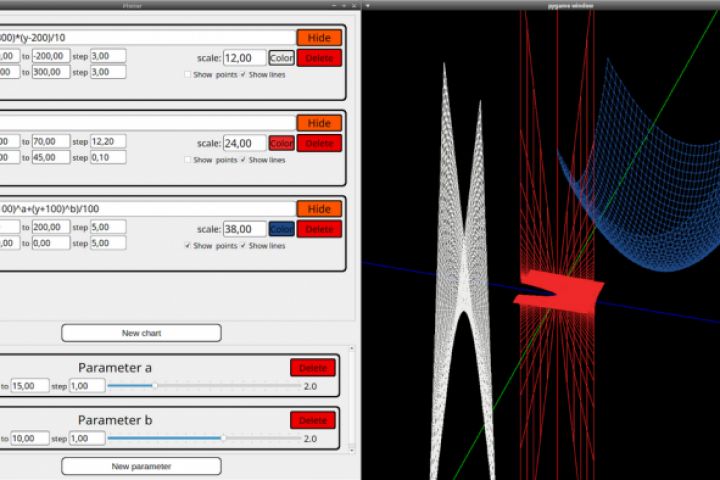Hide the chart with formula ending ^b)/100
This screenshot has height=480, width=720.
[x=319, y=209]
